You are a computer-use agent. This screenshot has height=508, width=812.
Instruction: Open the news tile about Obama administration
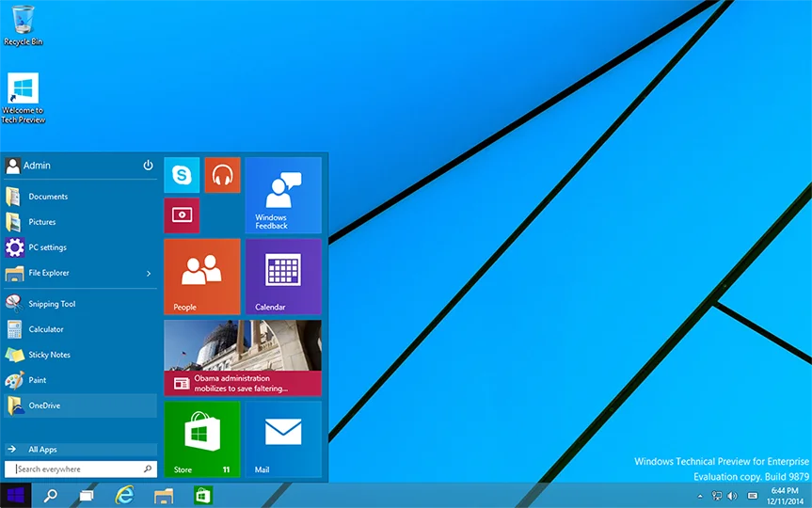(243, 357)
